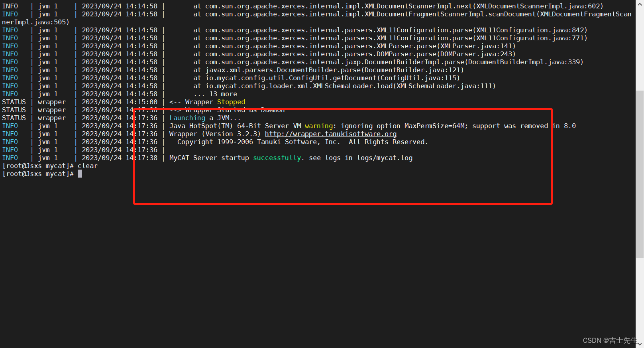
Task: Click the XML11Configuration.java:771 stack trace line
Action: pyautogui.click(x=390, y=38)
